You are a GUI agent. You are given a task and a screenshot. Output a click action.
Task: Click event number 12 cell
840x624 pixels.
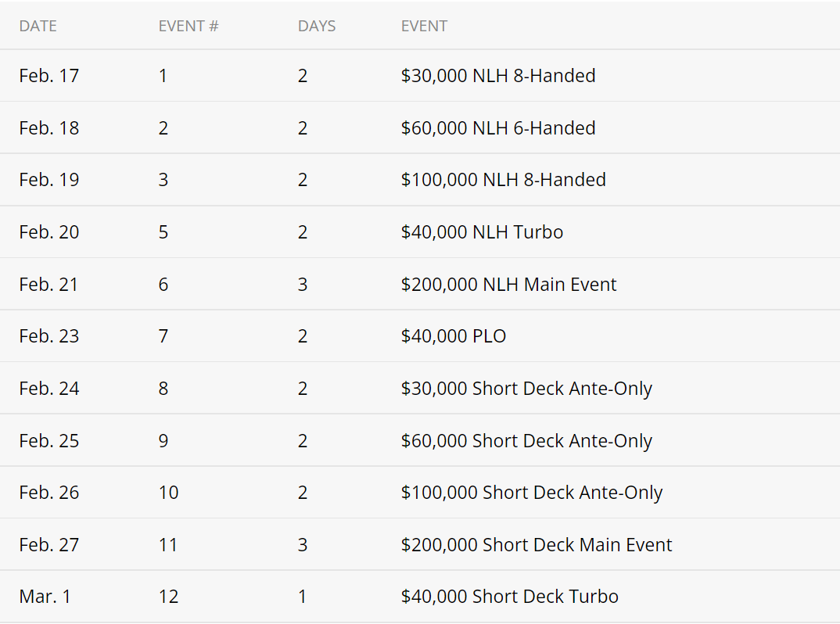click(x=168, y=597)
